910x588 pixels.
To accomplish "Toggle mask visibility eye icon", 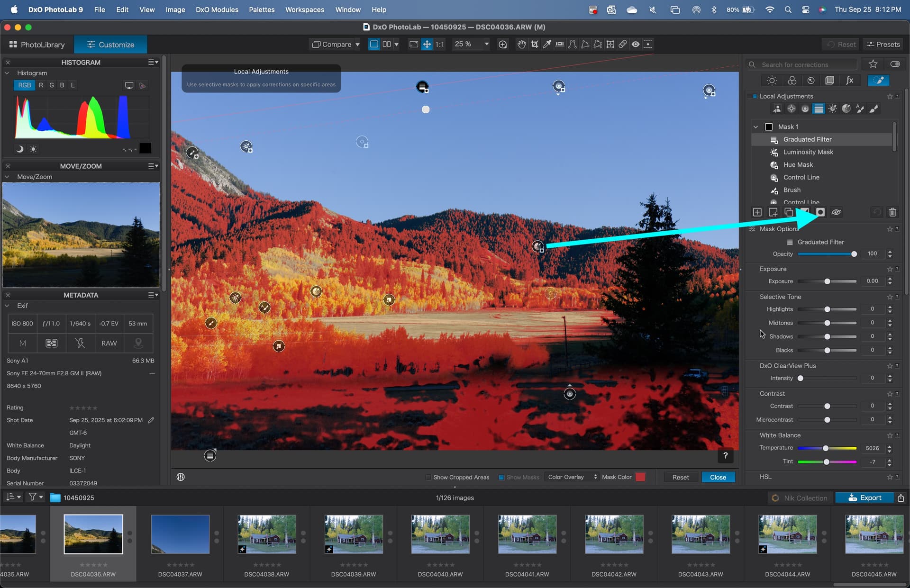I will [x=836, y=212].
